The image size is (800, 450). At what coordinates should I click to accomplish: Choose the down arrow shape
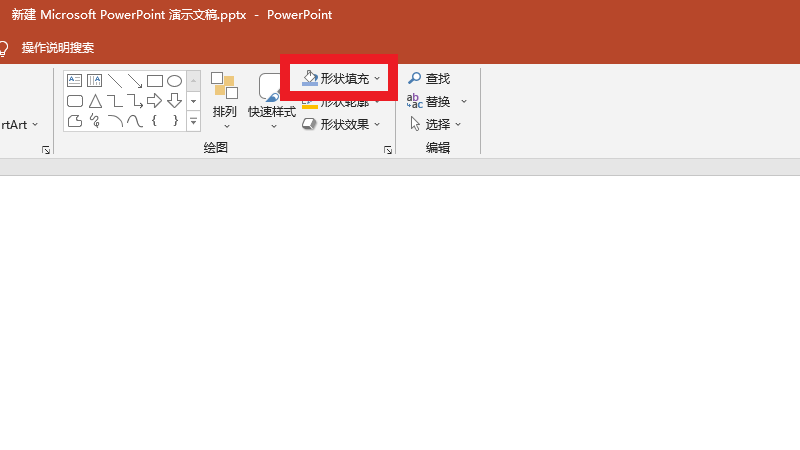pos(174,101)
